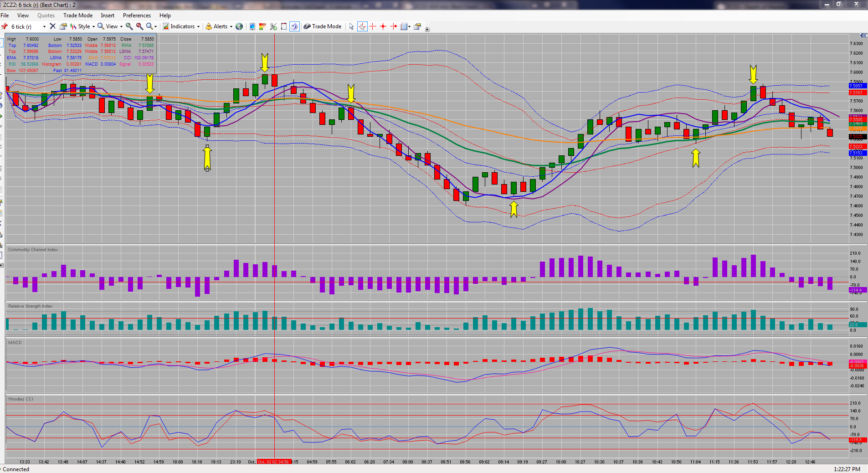Click the View magnifier icon
The height and width of the screenshot is (473, 868).
click(101, 26)
